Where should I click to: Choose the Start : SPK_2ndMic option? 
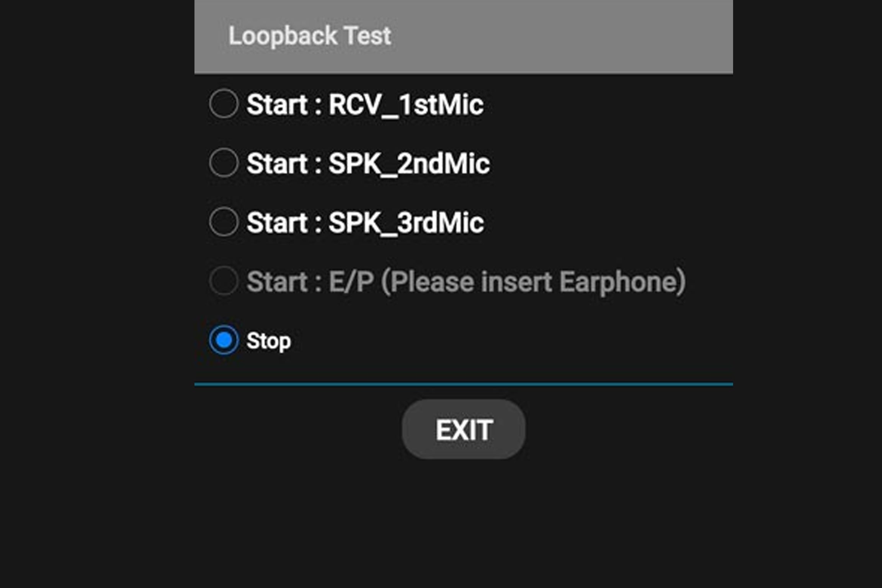[224, 164]
